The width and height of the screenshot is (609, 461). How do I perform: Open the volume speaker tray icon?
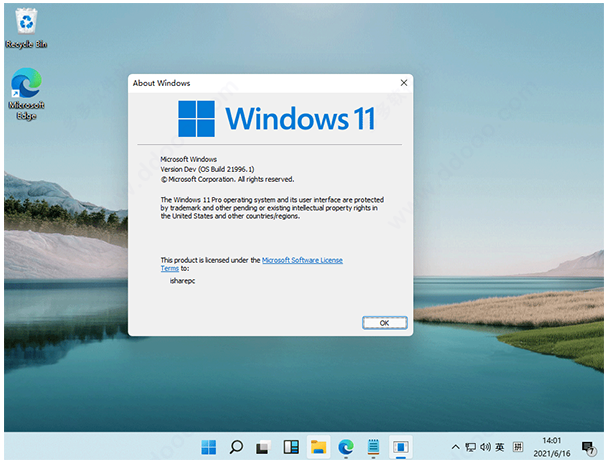point(485,447)
